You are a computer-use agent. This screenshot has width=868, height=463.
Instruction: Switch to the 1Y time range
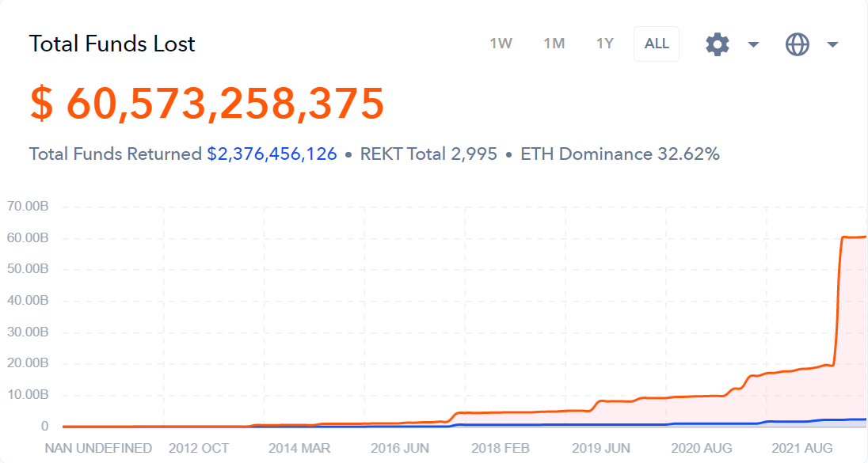click(604, 44)
